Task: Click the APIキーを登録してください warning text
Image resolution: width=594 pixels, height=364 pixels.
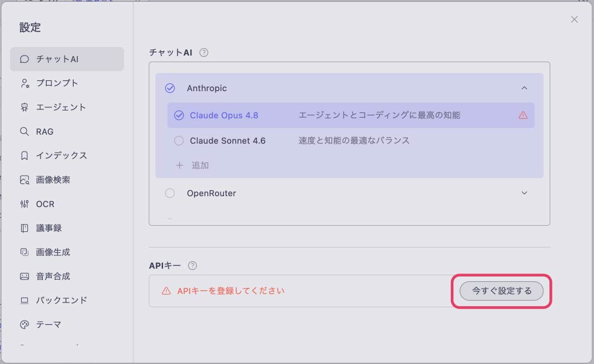Action: click(x=231, y=291)
